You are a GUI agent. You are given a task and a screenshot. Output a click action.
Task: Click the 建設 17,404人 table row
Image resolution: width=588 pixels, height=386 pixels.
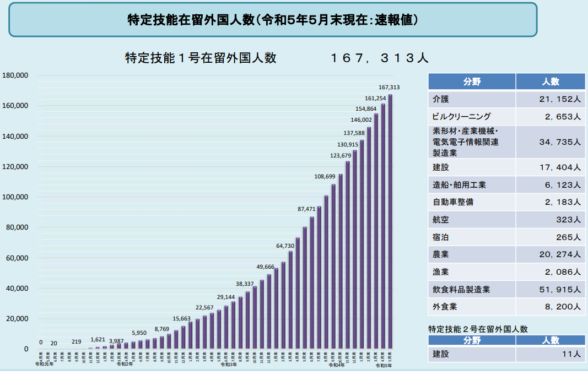pos(506,167)
